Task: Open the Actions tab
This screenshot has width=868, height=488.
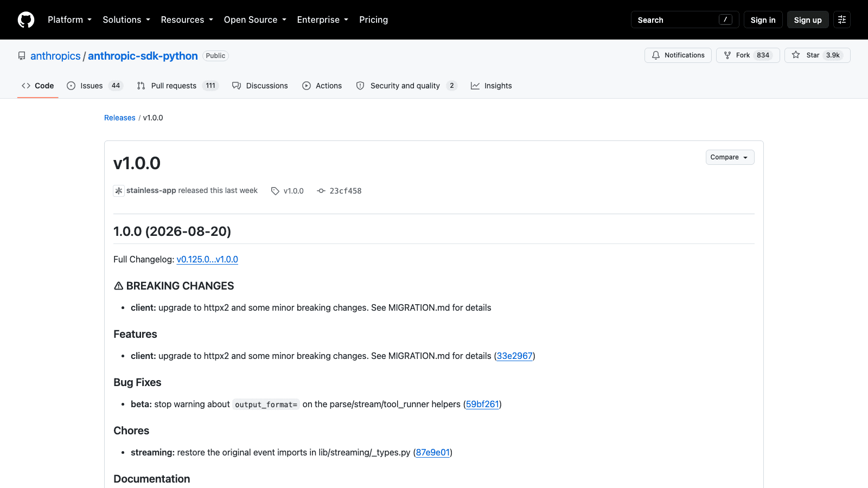Action: (322, 86)
